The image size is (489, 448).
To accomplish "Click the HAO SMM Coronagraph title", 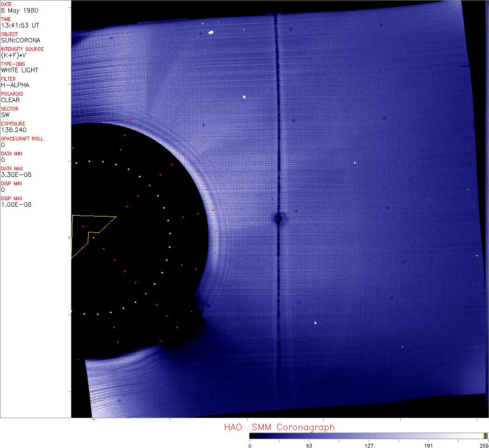I will [279, 427].
